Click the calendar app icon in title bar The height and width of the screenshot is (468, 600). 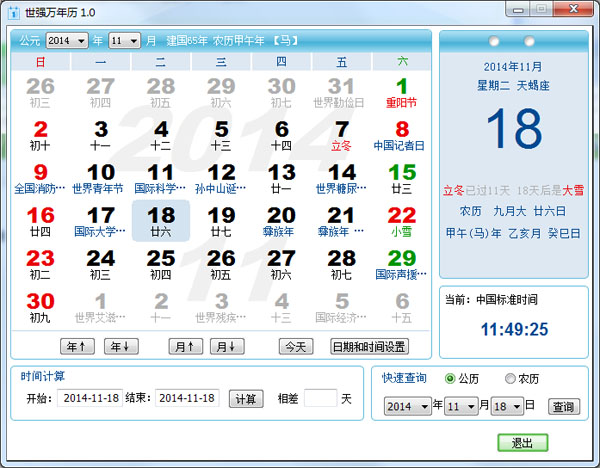[13, 12]
